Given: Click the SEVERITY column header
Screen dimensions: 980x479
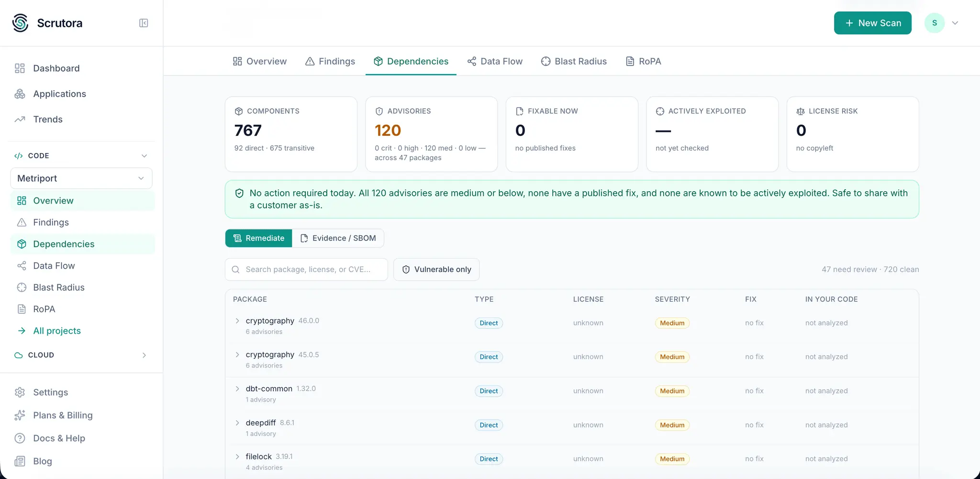Looking at the screenshot, I should pos(672,299).
